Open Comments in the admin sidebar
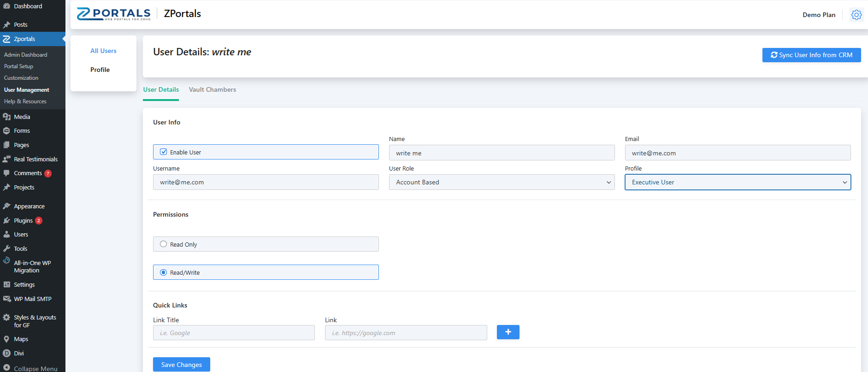The width and height of the screenshot is (868, 372). coord(28,173)
